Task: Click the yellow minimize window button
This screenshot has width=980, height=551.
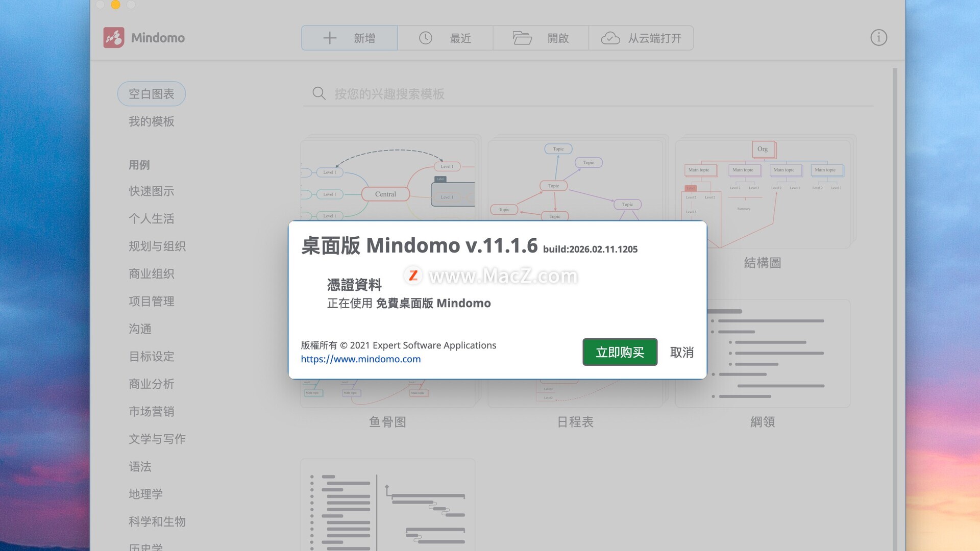Action: (x=116, y=5)
